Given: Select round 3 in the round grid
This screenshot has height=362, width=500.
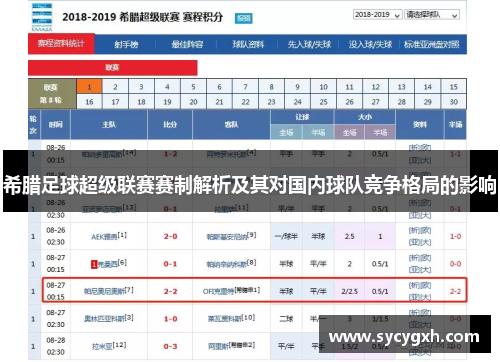Looking at the screenshot, I should pos(141,87).
